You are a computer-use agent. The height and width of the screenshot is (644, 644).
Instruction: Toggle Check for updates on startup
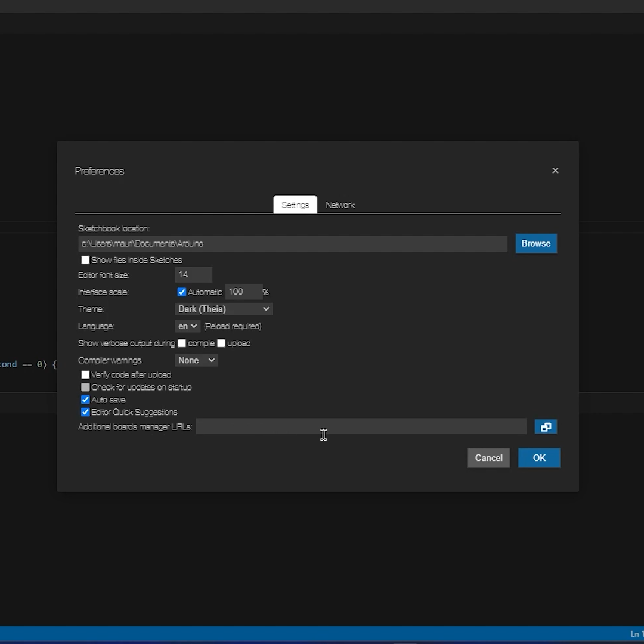click(x=85, y=388)
